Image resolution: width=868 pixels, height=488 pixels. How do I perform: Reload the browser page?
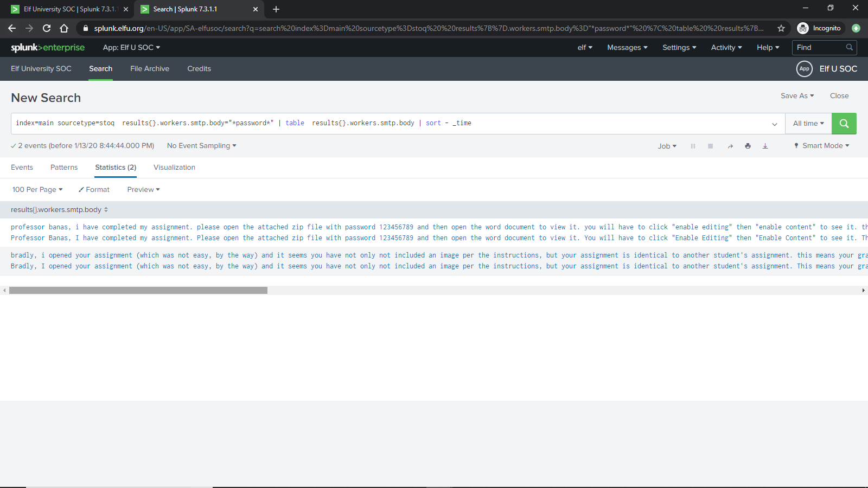tap(47, 28)
